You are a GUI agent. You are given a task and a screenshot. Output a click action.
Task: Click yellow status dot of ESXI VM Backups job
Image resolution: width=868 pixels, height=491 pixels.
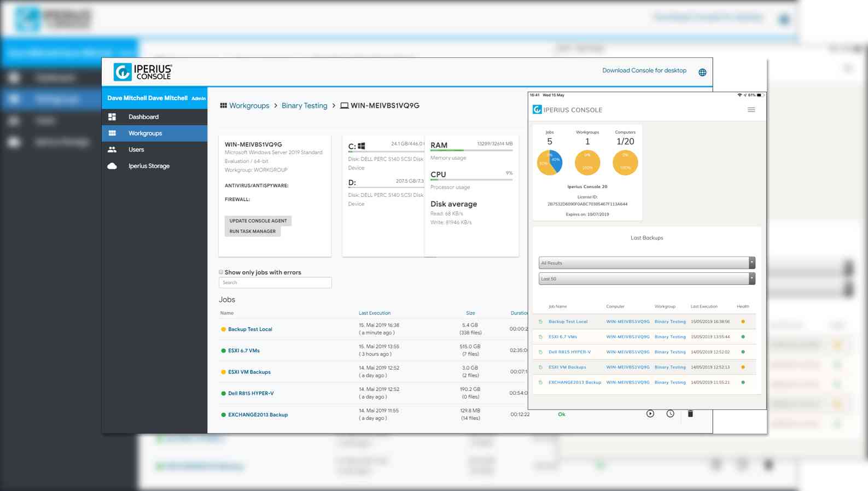coord(223,372)
